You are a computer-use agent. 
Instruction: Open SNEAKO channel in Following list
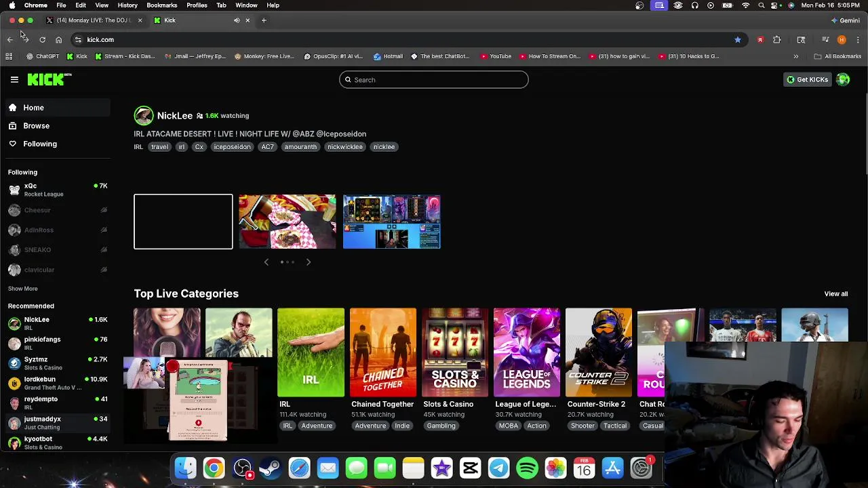[56, 250]
